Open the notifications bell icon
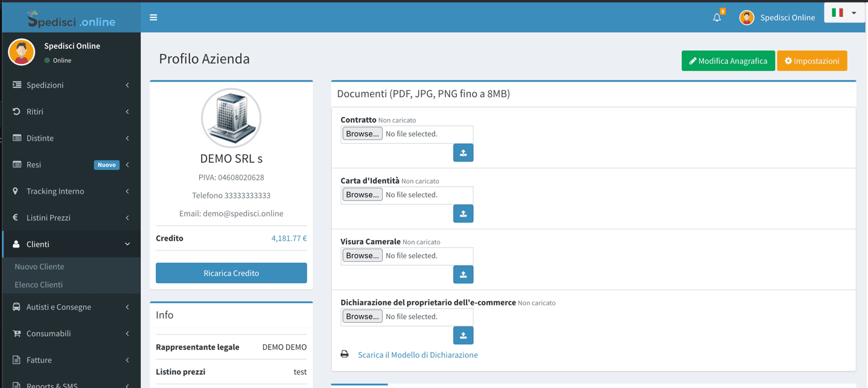 pos(716,17)
